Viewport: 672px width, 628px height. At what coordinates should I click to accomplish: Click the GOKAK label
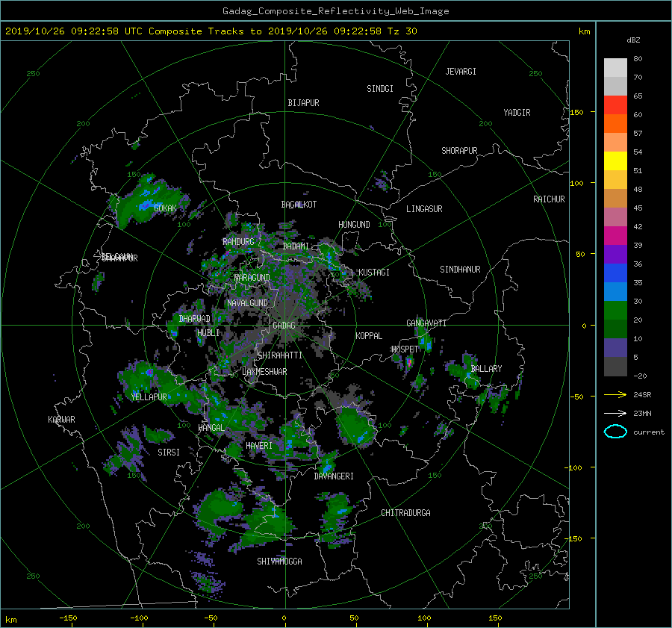point(165,208)
